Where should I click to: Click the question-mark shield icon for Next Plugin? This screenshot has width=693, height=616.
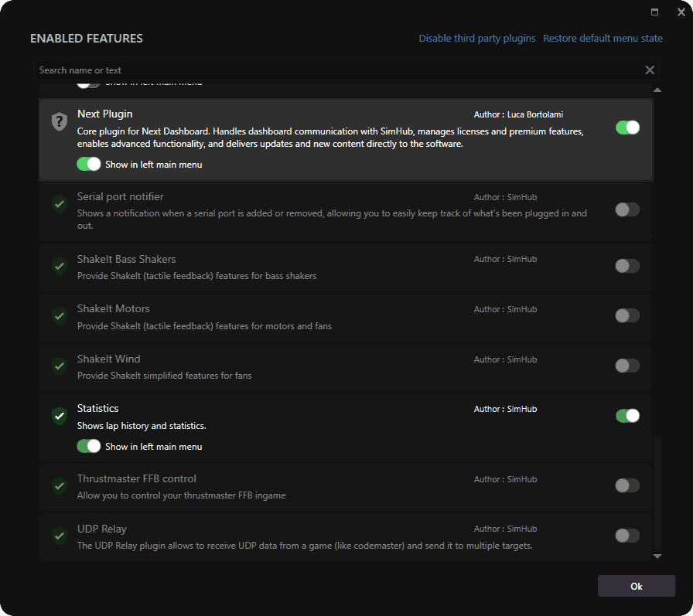[x=60, y=121]
